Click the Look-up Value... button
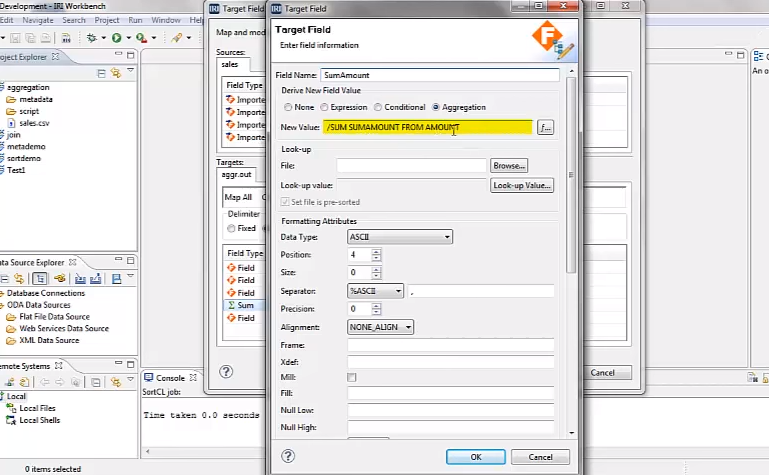This screenshot has height=475, width=769. point(522,185)
